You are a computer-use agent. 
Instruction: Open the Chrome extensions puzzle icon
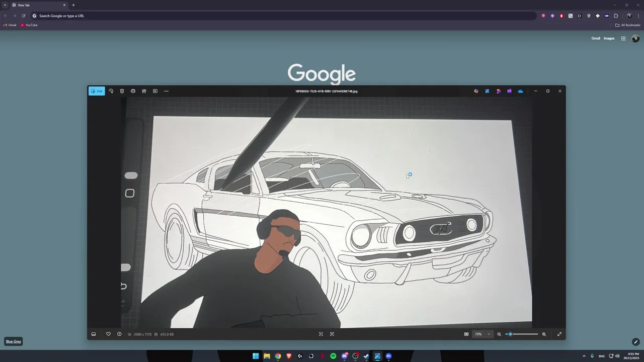coord(616,16)
